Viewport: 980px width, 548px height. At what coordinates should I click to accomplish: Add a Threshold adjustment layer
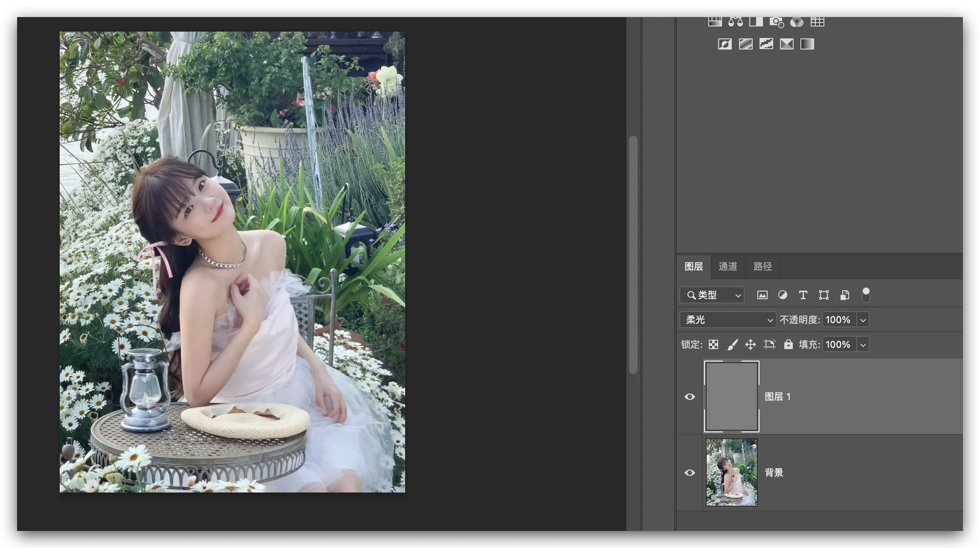click(766, 44)
